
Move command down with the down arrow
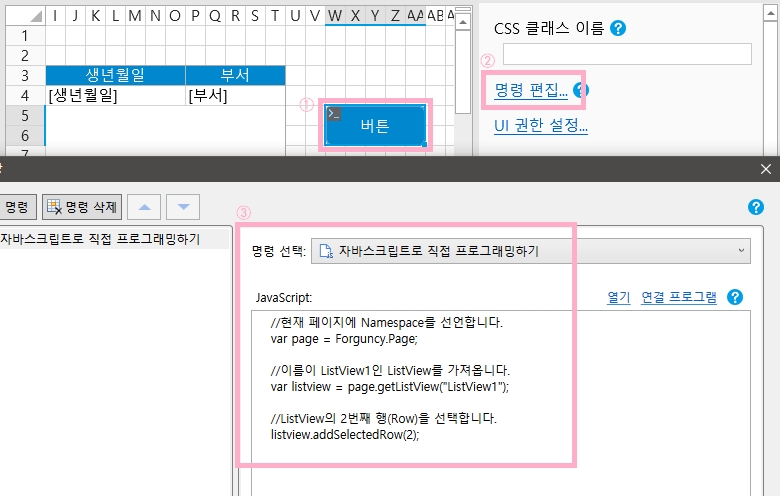point(183,207)
